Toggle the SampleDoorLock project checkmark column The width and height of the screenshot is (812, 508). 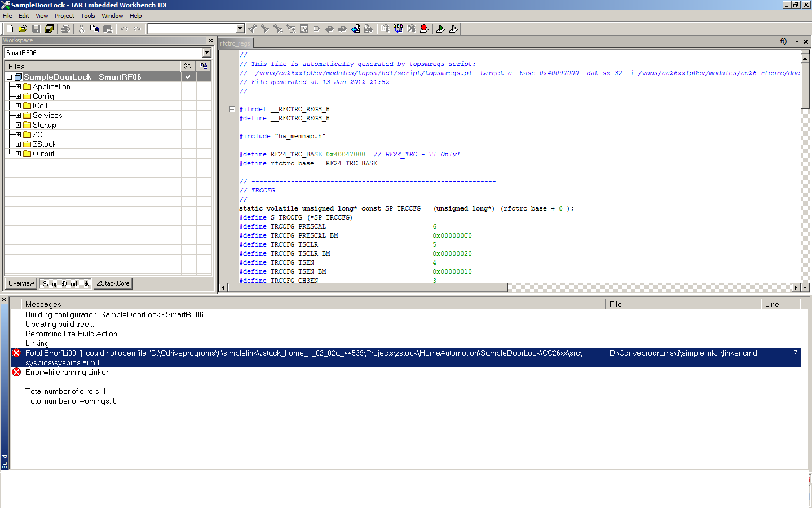click(x=188, y=77)
